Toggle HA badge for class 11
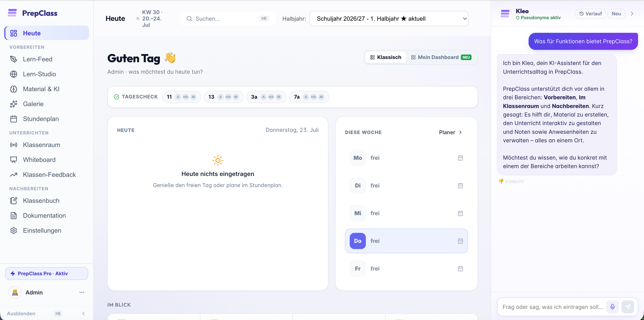Image resolution: width=644 pixels, height=320 pixels. pos(185,97)
